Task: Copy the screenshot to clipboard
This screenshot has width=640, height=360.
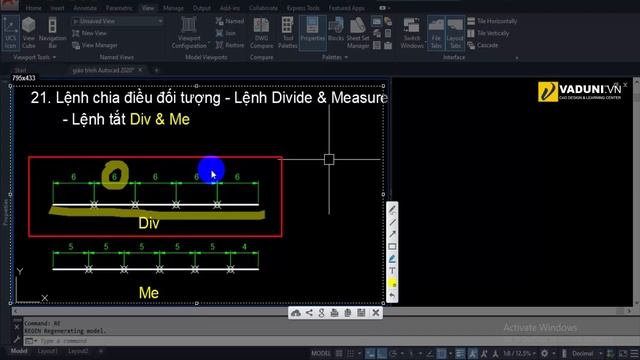Action: [x=348, y=313]
